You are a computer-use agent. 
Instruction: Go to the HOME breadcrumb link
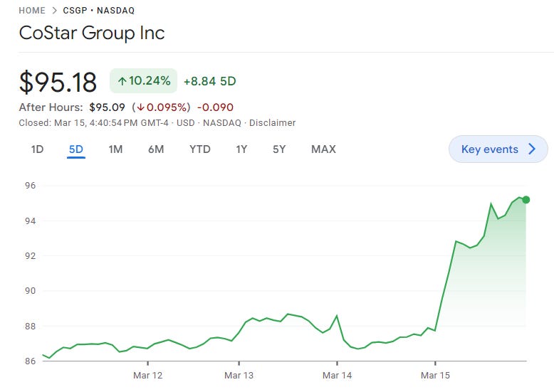click(x=32, y=11)
